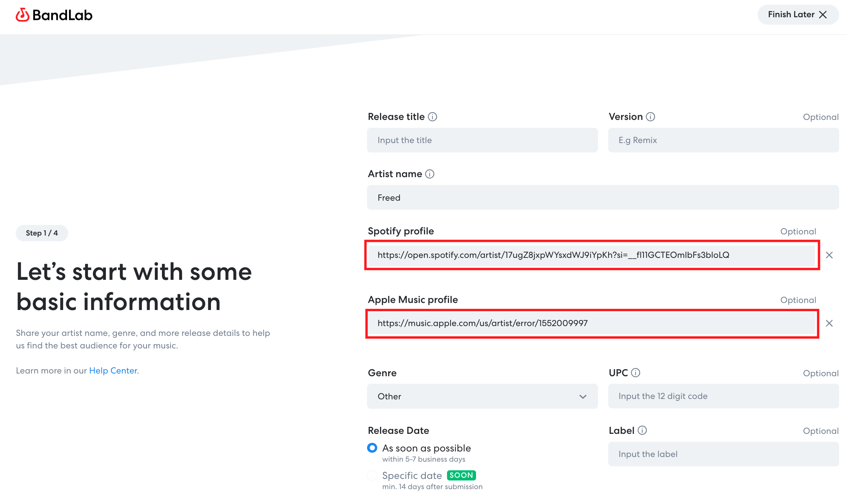This screenshot has height=504, width=847.
Task: Click the Genre dropdown chevron arrow
Action: point(583,397)
